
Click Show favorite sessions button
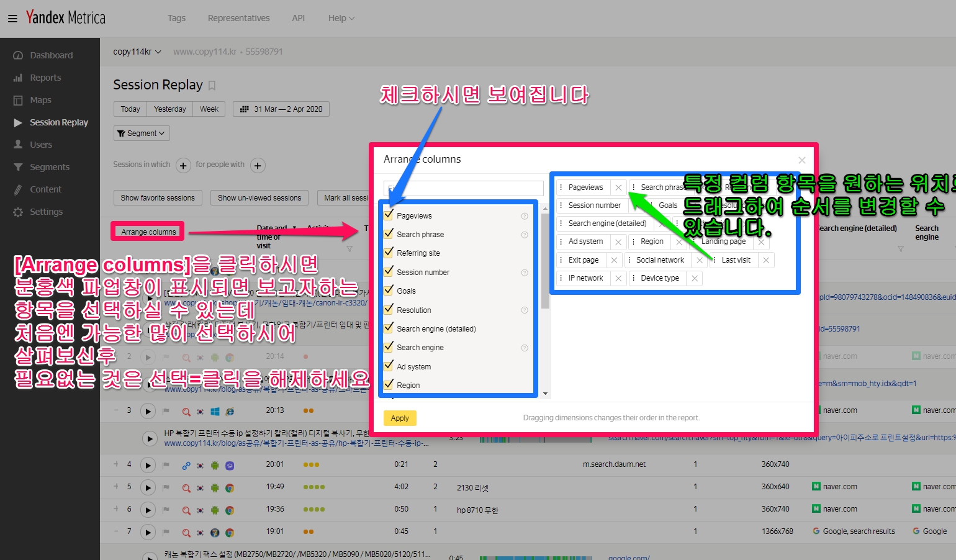pyautogui.click(x=158, y=198)
